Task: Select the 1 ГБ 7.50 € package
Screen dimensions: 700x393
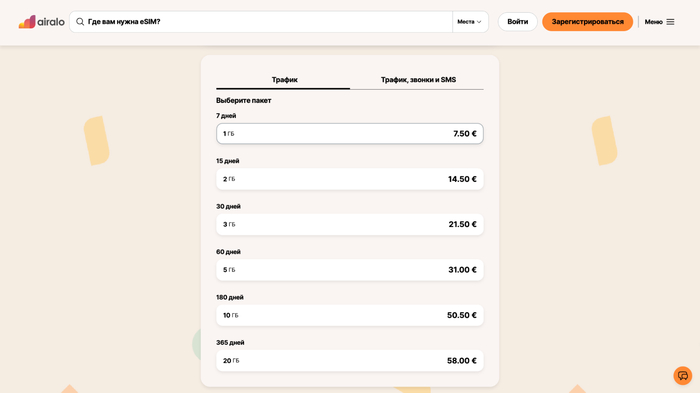Action: (350, 134)
